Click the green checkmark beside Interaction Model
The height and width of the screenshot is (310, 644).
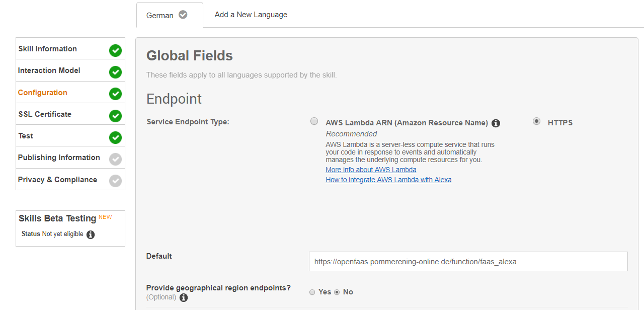coord(116,72)
